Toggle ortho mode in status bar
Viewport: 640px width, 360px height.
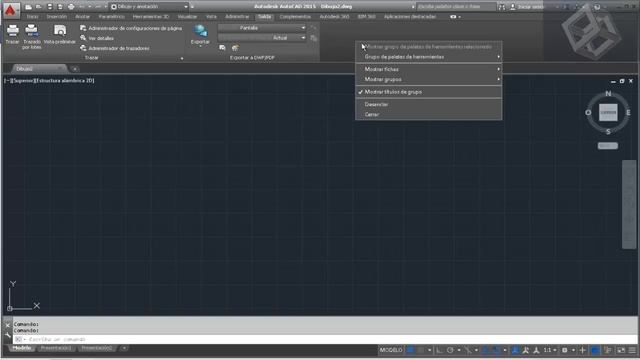tap(439, 350)
